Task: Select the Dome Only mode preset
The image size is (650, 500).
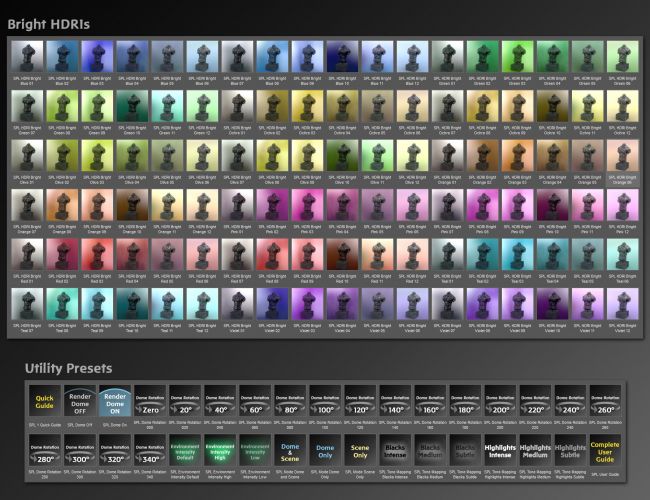Action: click(x=325, y=455)
